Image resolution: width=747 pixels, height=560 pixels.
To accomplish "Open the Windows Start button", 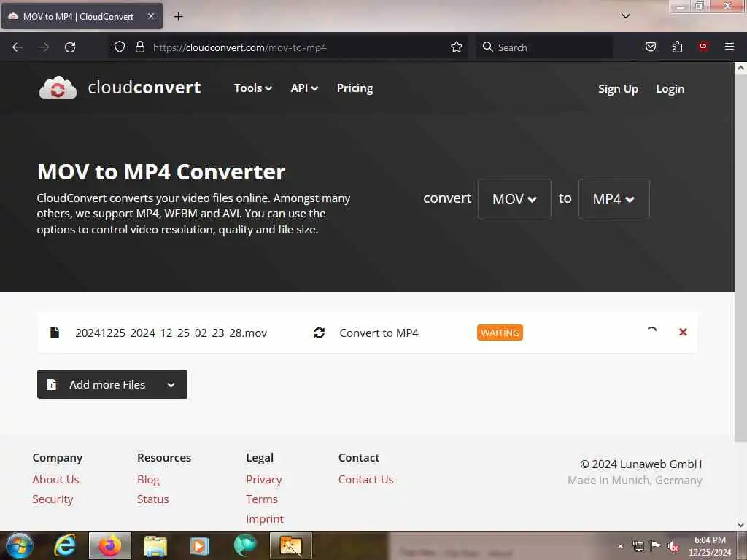I will [19, 545].
